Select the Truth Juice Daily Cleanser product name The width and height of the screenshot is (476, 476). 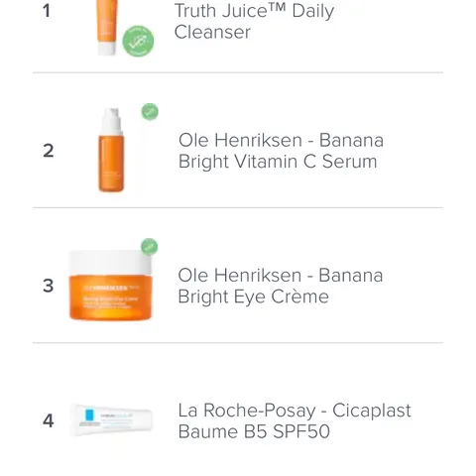(x=254, y=21)
